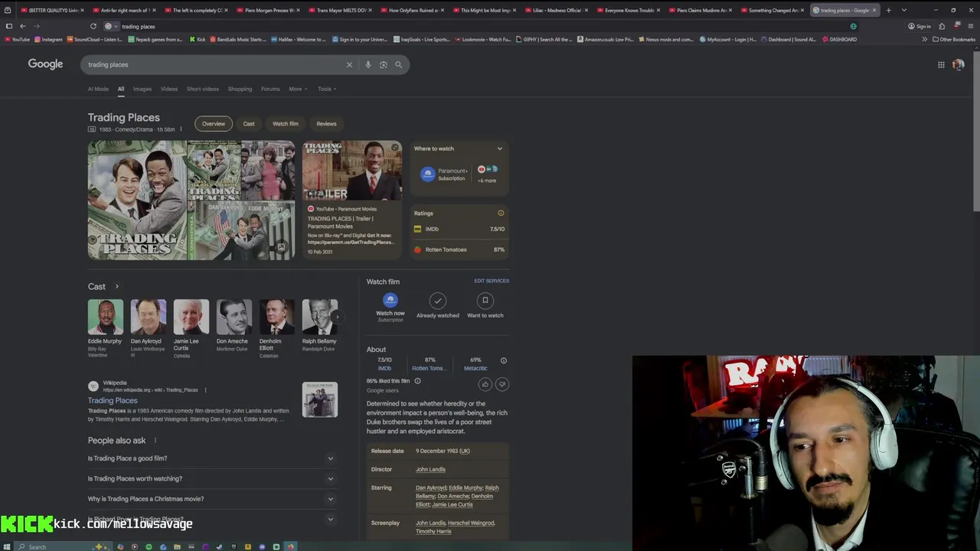Play the Trading Places trailer thumbnail
This screenshot has width=980, height=551.
(352, 171)
